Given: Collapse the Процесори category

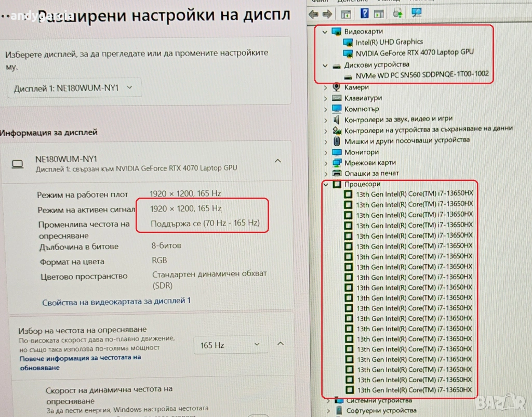Looking at the screenshot, I should (x=325, y=184).
